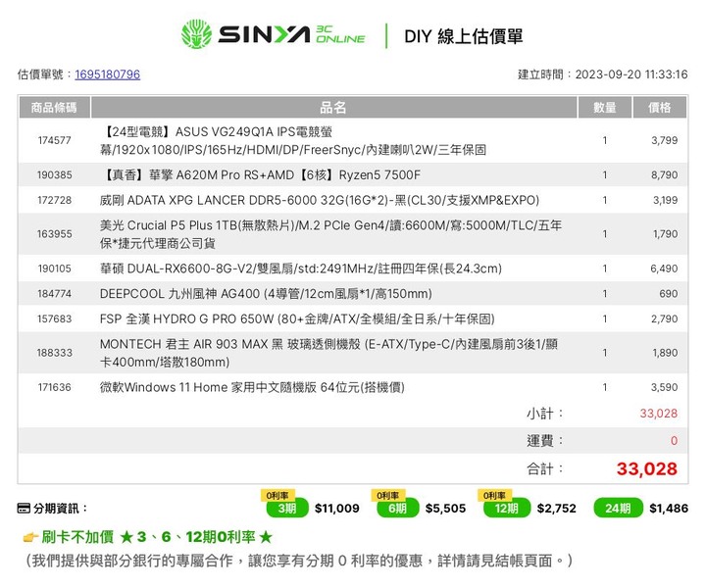Click the 運費 amount 0
This screenshot has height=588, width=706.
(x=674, y=440)
